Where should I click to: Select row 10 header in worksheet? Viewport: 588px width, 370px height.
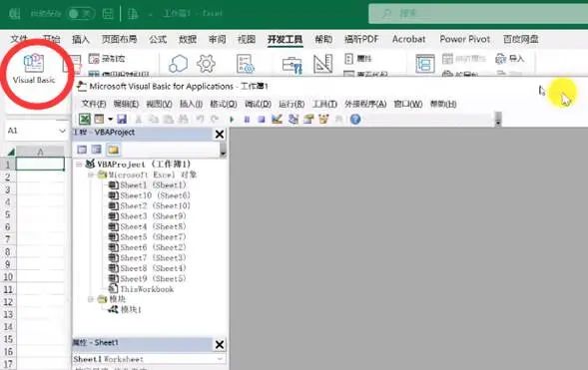point(8,276)
